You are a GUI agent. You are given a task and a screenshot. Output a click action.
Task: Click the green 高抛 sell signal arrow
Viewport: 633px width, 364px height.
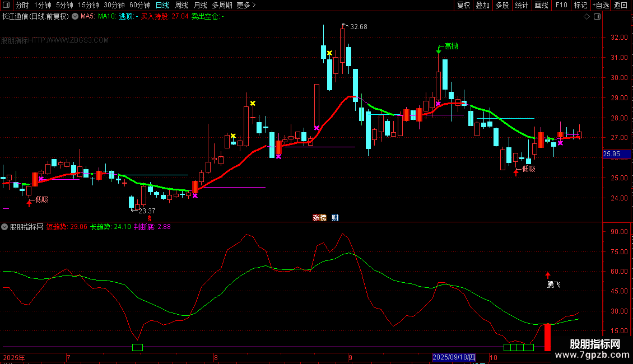tap(439, 50)
